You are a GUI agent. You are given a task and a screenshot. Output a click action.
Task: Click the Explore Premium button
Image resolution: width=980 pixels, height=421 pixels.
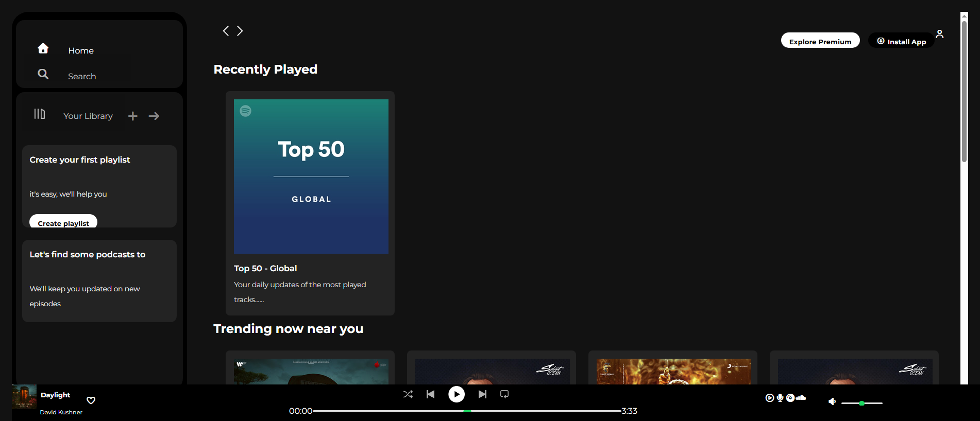pyautogui.click(x=820, y=40)
